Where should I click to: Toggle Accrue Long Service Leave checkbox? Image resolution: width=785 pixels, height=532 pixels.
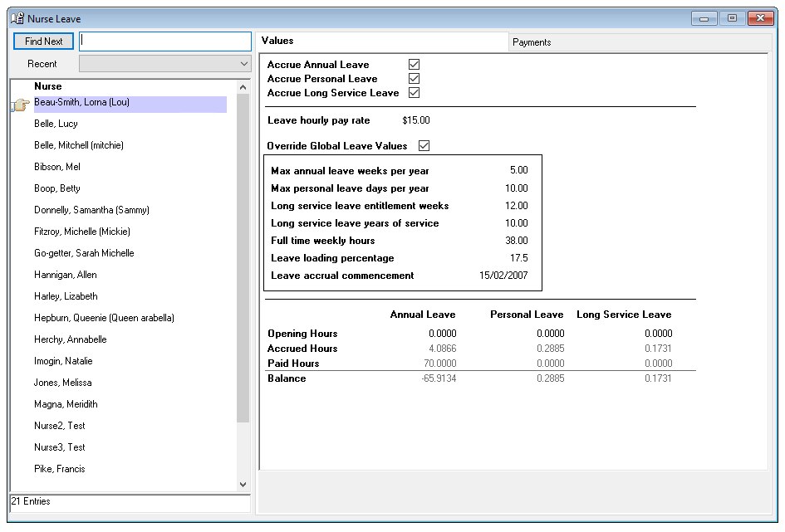click(414, 92)
